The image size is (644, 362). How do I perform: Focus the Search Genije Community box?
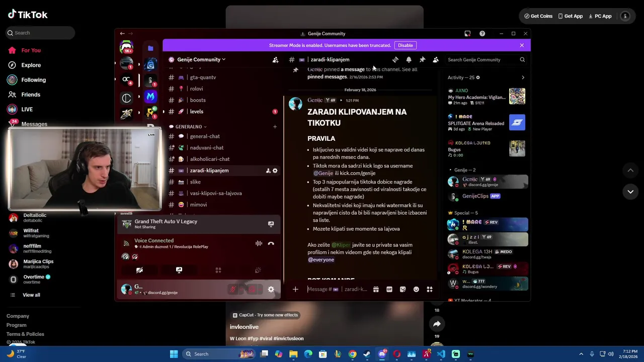[486, 59]
